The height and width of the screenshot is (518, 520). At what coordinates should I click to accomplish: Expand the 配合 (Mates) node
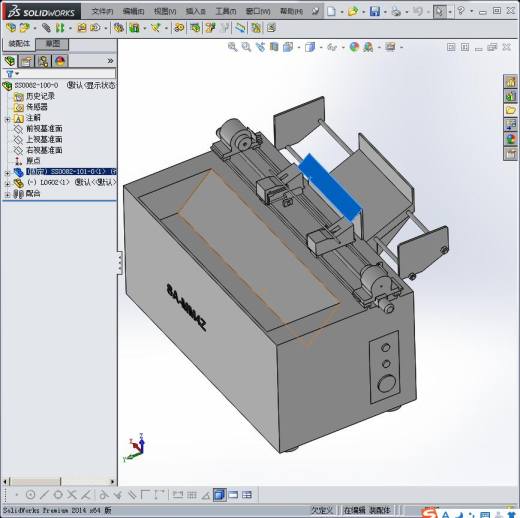(7, 194)
